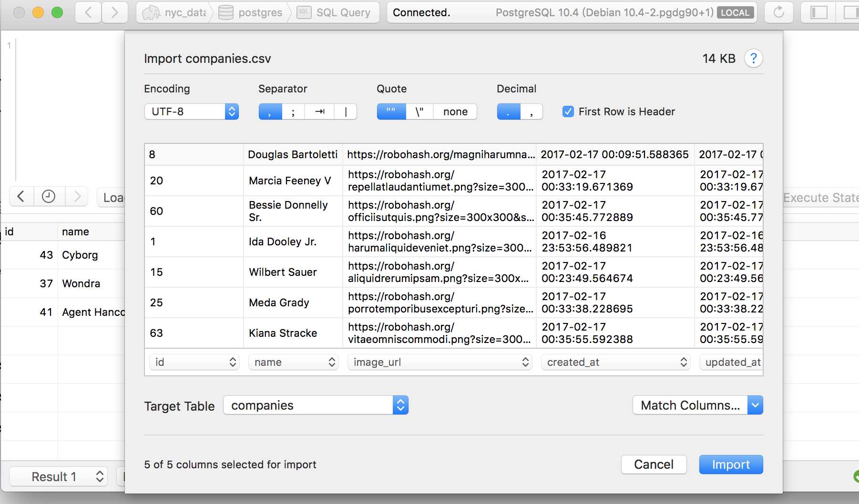Change the created_at column mapping dropdown
Image resolution: width=859 pixels, height=504 pixels.
coord(615,362)
